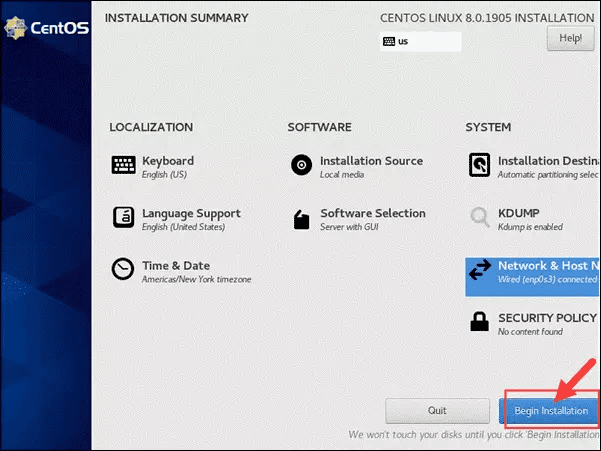Click the Network & Host Name arrows icon

[480, 269]
